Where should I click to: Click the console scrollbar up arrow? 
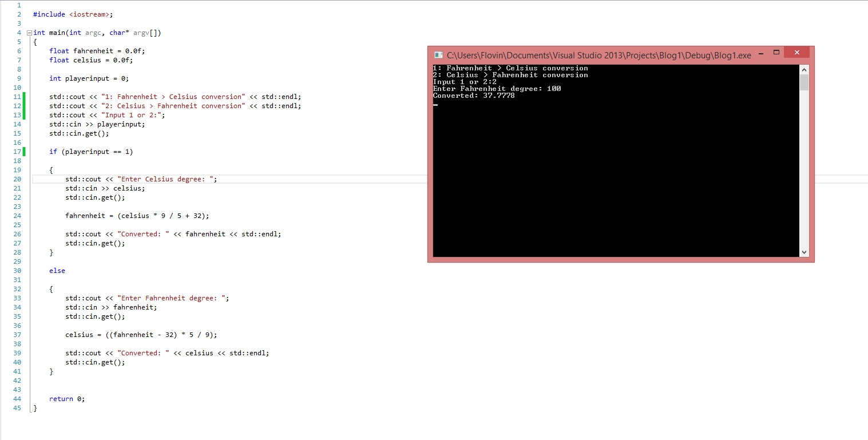pos(804,69)
